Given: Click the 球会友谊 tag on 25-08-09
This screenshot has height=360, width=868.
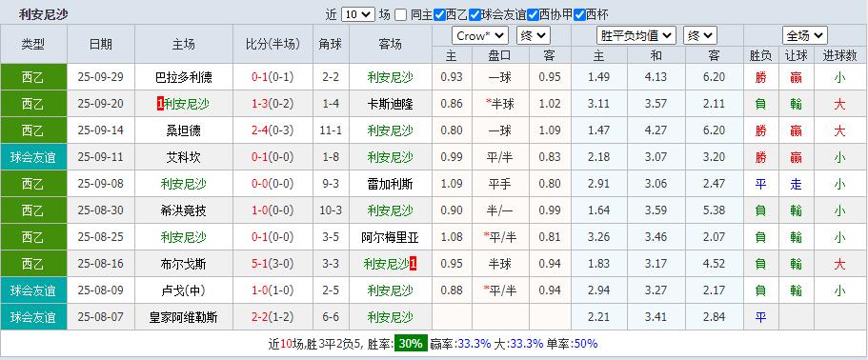Looking at the screenshot, I should click(x=33, y=290).
